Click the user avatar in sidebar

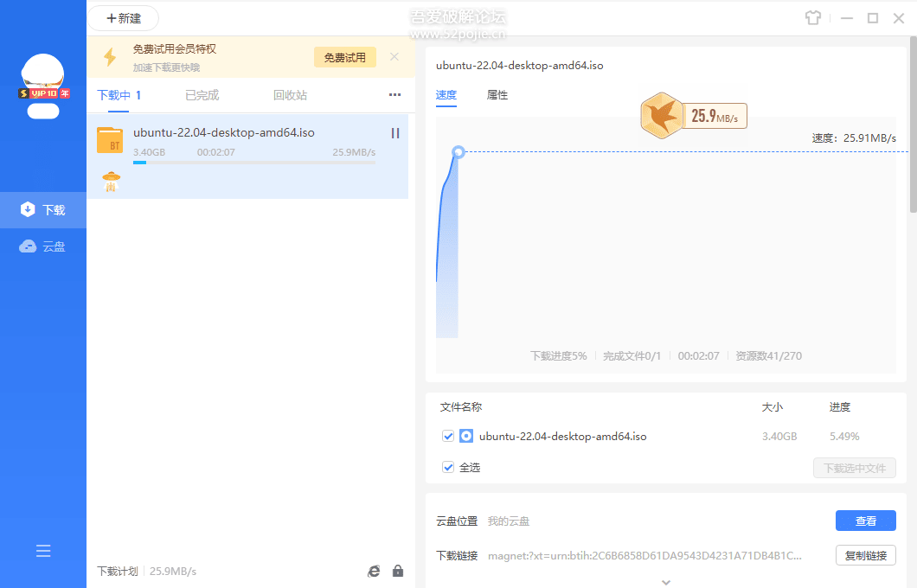(42, 72)
